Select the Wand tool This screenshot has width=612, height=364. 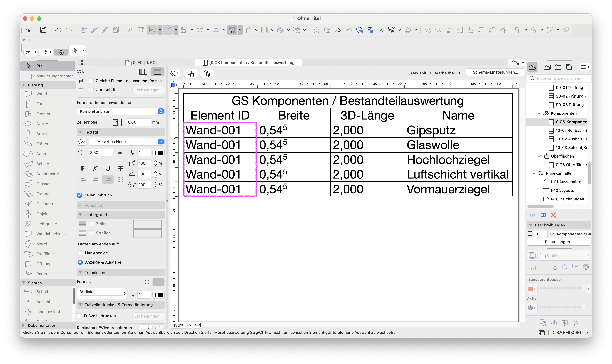(x=48, y=94)
